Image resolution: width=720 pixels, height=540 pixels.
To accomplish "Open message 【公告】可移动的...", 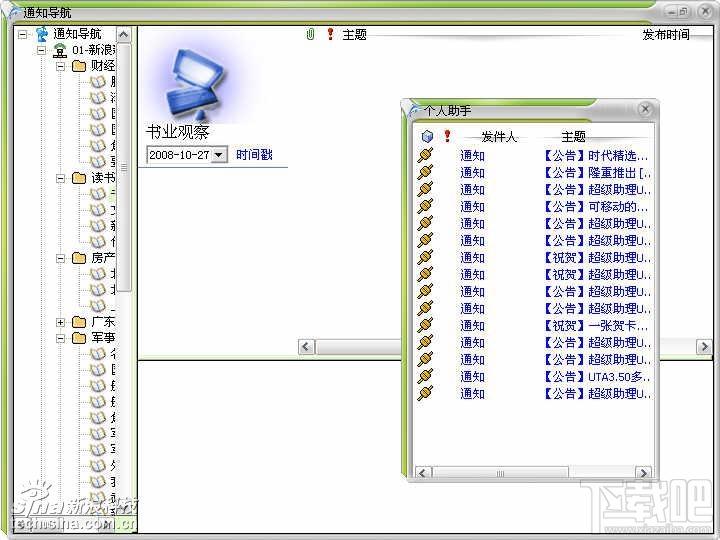I will 596,207.
